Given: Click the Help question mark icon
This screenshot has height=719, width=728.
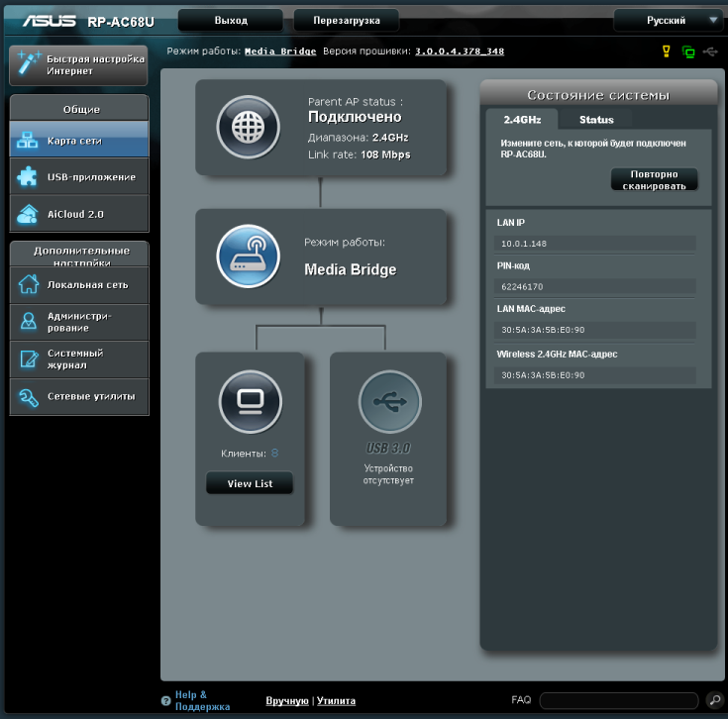Looking at the screenshot, I should click(165, 700).
